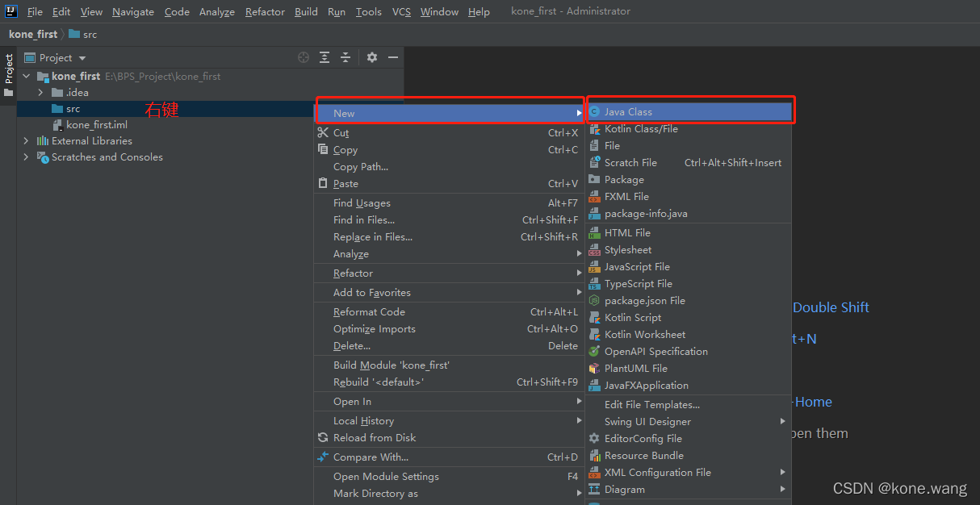Select the Kotlin Worksheet icon
The width and height of the screenshot is (980, 505).
595,335
